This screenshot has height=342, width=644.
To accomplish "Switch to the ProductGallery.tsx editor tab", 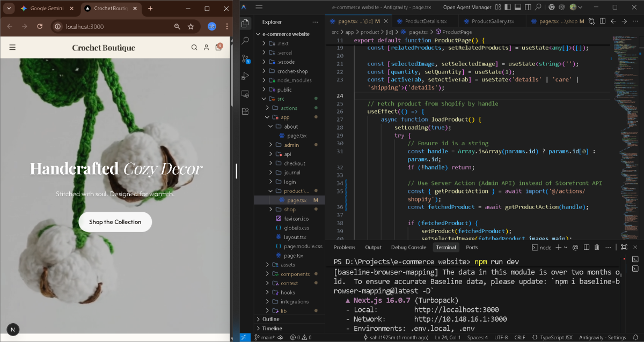I will (493, 21).
